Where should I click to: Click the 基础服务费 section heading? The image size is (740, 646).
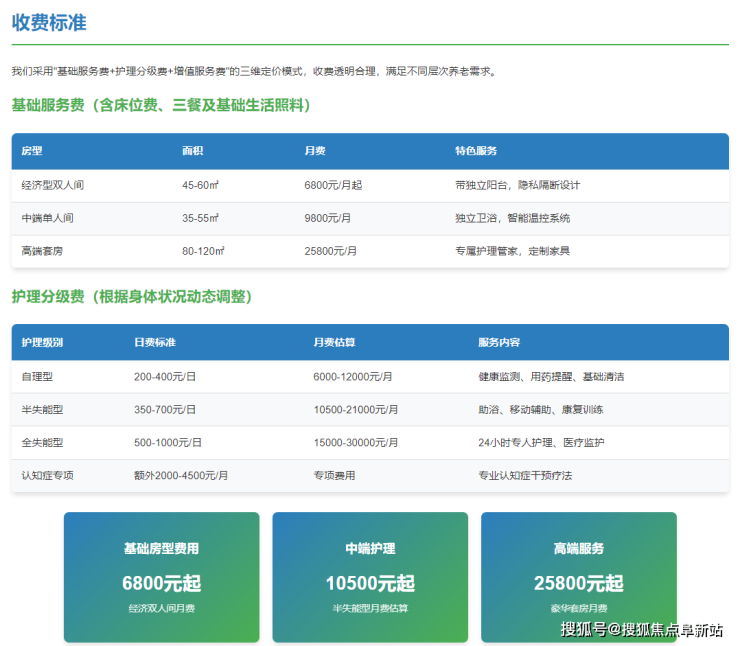[161, 105]
